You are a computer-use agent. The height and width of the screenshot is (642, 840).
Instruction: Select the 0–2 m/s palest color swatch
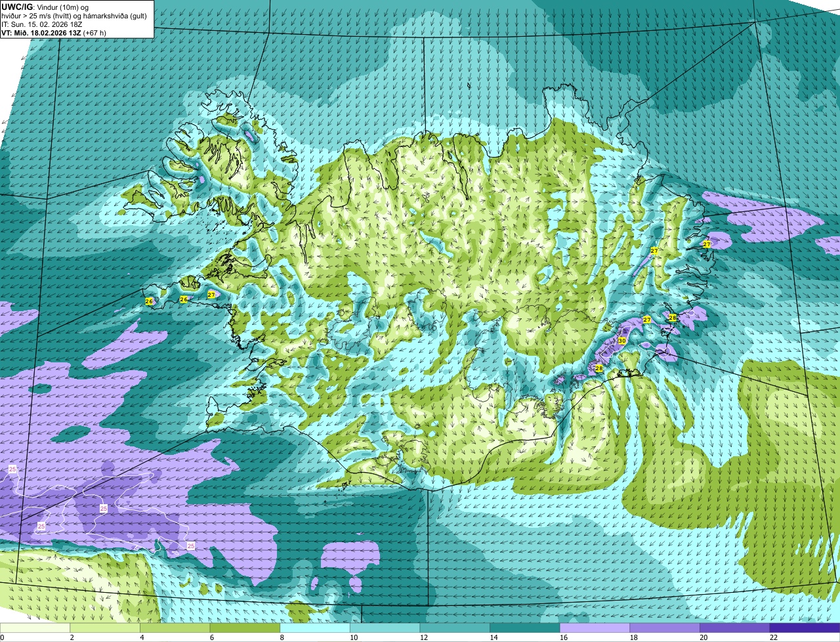(x=35, y=628)
